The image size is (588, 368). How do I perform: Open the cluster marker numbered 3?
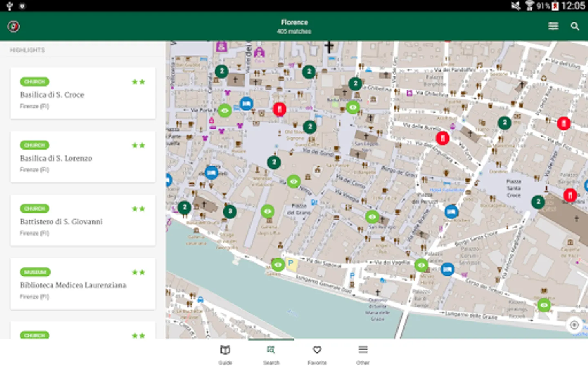tap(230, 211)
